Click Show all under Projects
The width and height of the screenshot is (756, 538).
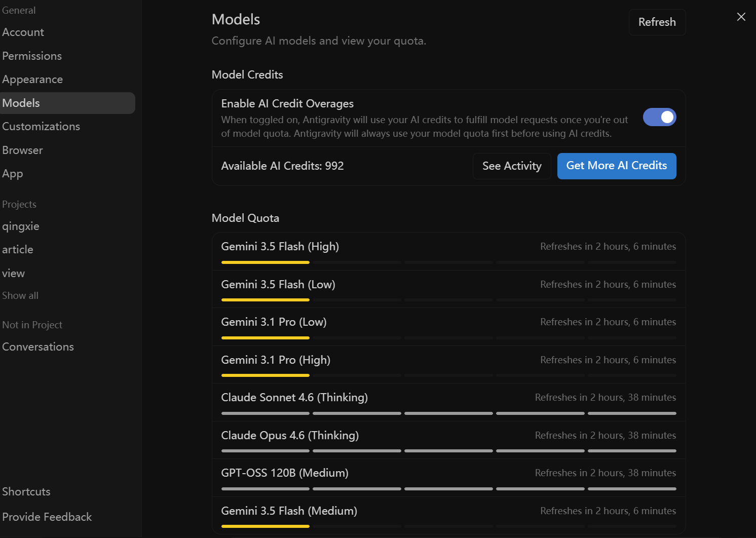point(20,295)
